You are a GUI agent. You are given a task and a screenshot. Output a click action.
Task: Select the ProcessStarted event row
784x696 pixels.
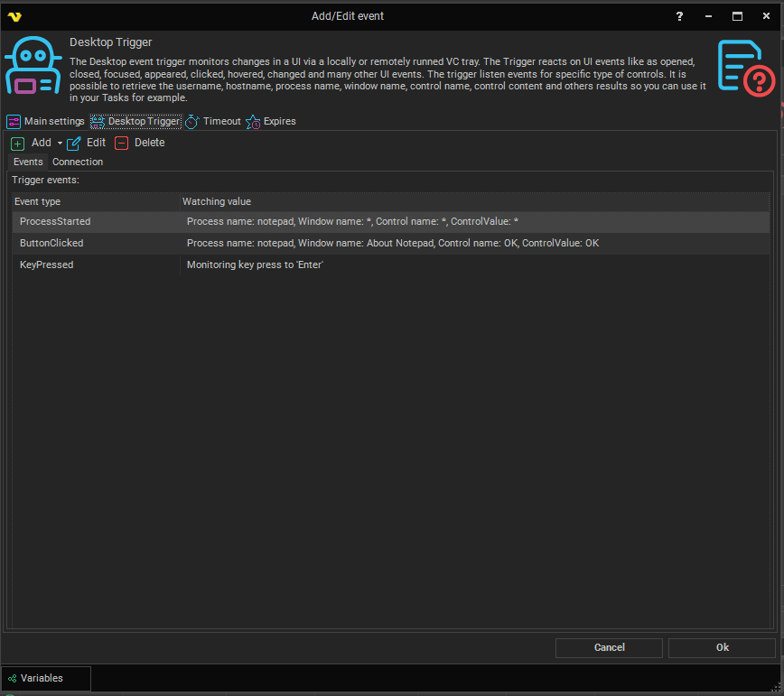tap(55, 221)
